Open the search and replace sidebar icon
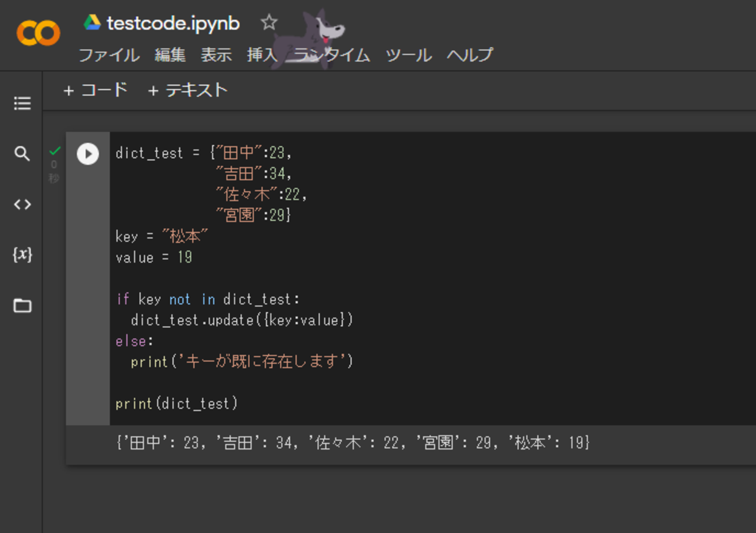The width and height of the screenshot is (756, 533). click(22, 154)
